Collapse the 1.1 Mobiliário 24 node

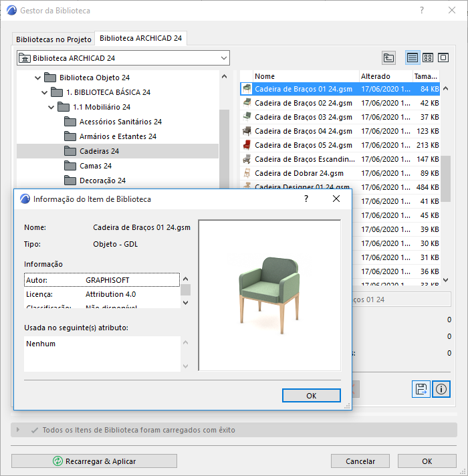click(x=51, y=107)
